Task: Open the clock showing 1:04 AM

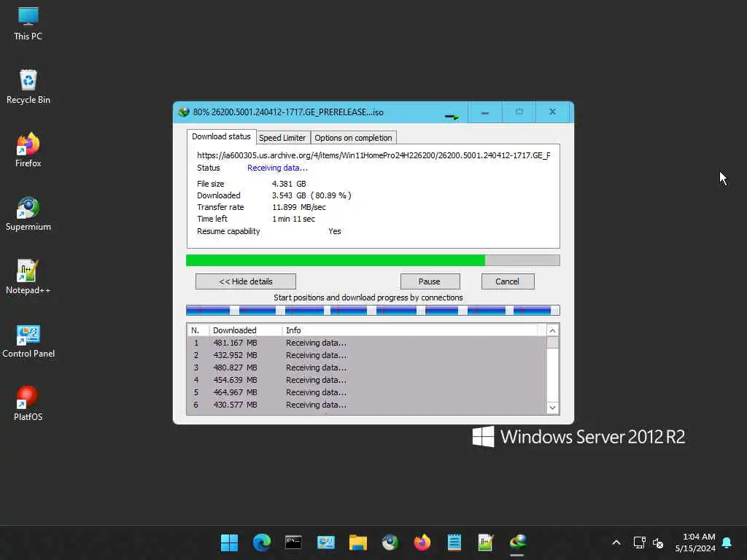Action: point(695,542)
